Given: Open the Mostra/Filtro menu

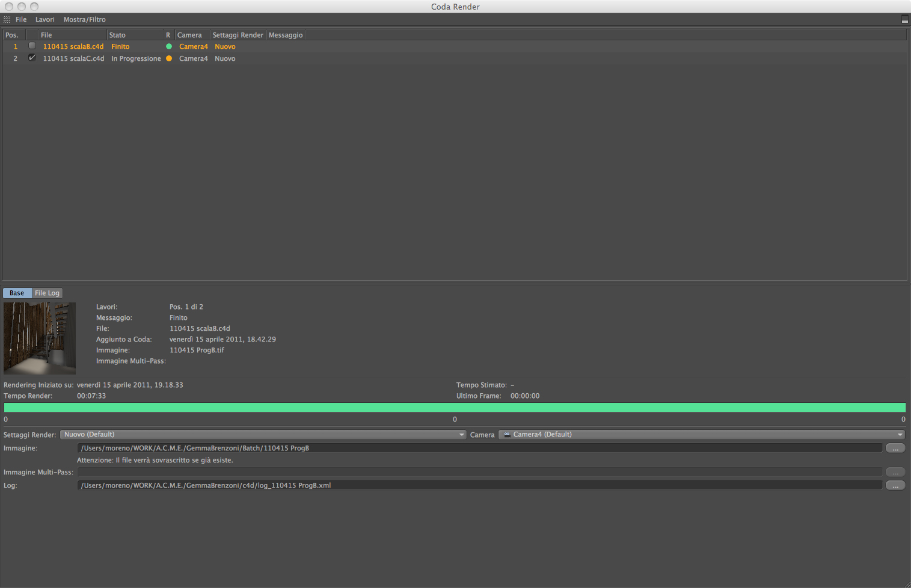Looking at the screenshot, I should [85, 19].
